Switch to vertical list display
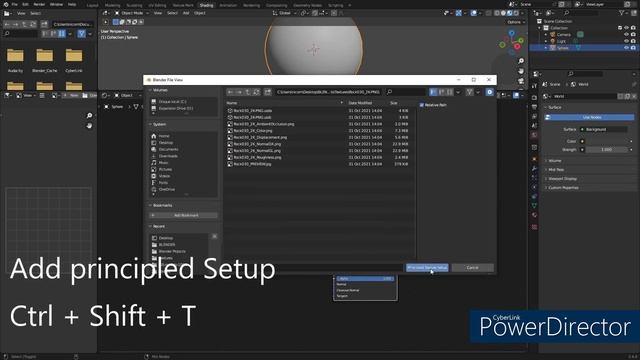Image resolution: width=640 pixels, height=360 pixels. point(433,92)
